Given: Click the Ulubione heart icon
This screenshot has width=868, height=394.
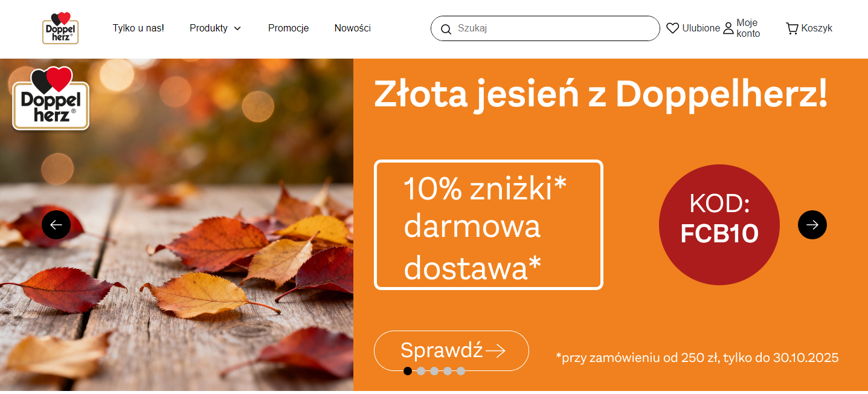Looking at the screenshot, I should [x=672, y=28].
